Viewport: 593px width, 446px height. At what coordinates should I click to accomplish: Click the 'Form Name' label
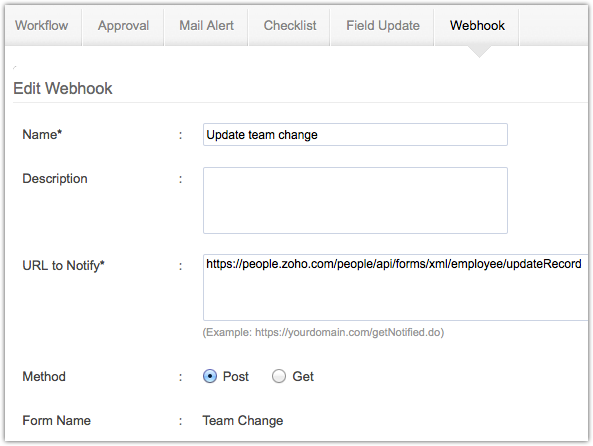[56, 420]
